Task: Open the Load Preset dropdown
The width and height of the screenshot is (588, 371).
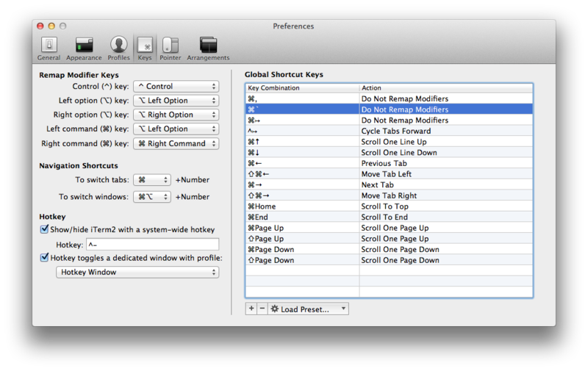Action: pos(308,309)
